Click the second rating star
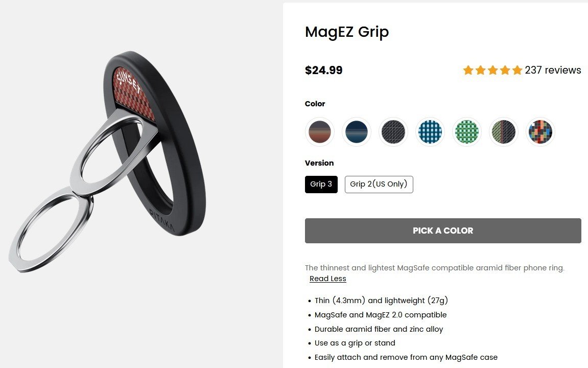The width and height of the screenshot is (588, 368). (x=480, y=70)
